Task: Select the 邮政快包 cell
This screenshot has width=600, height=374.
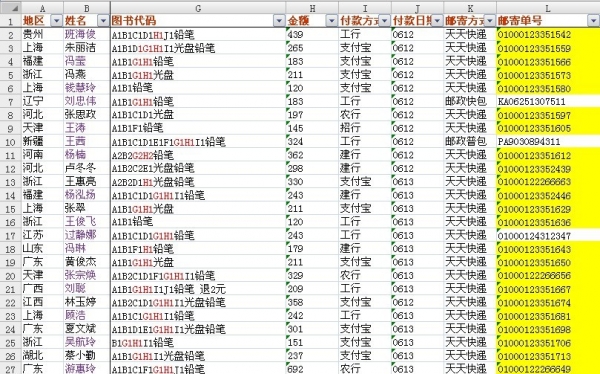Action: 470,101
